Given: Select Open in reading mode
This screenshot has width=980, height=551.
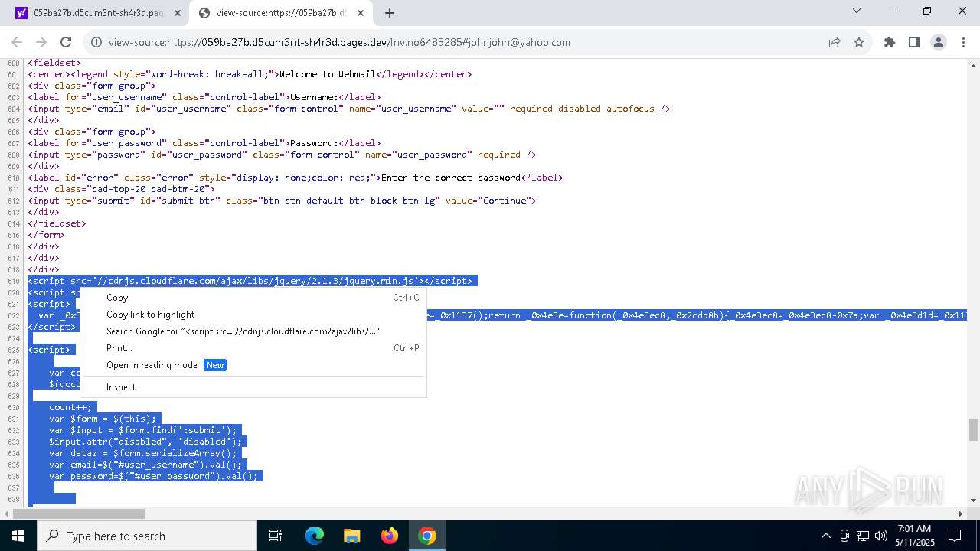Looking at the screenshot, I should [253, 365].
